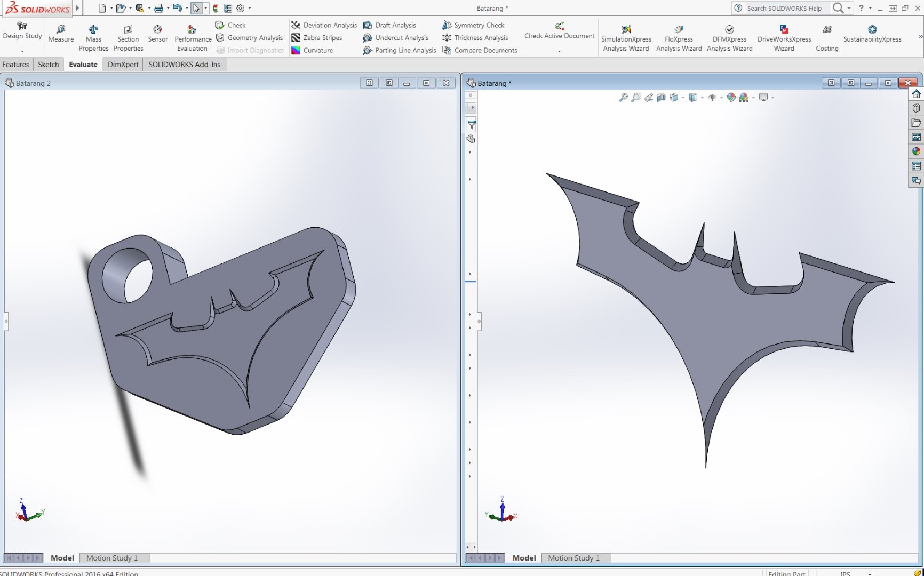Image resolution: width=924 pixels, height=576 pixels.
Task: Open Motion Study 1 tab in Batarang 2
Action: (112, 558)
